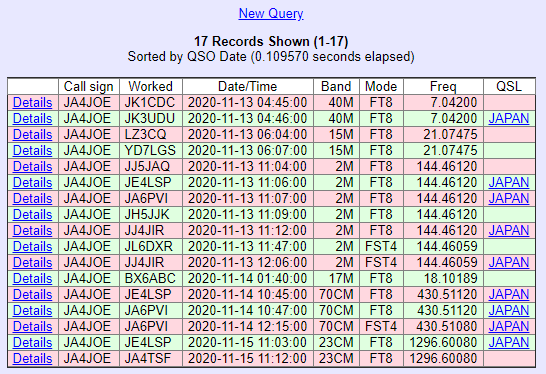Select the worked call sign 'JH5JJK'
546x374 pixels.
tap(147, 215)
